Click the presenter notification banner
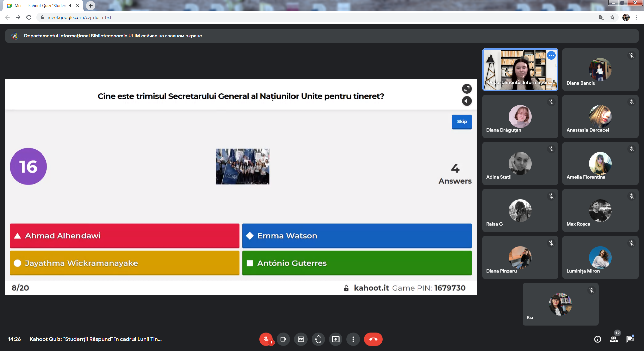 (x=322, y=36)
